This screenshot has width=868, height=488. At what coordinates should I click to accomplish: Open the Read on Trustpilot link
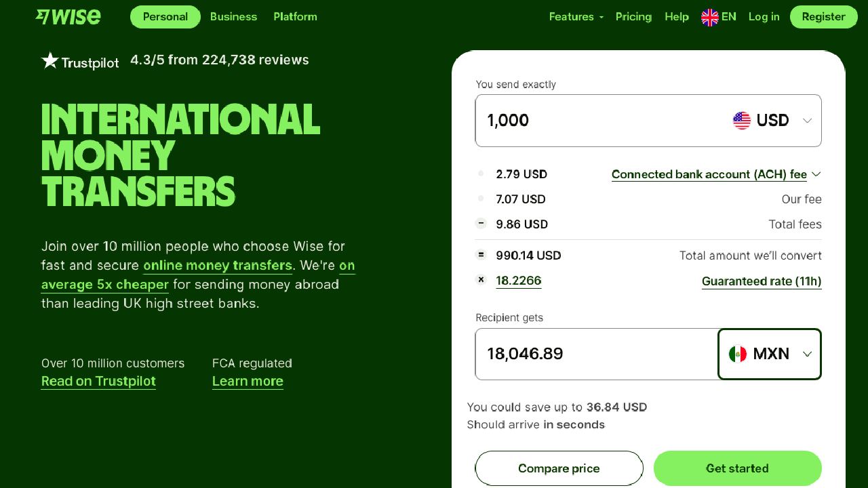point(98,381)
